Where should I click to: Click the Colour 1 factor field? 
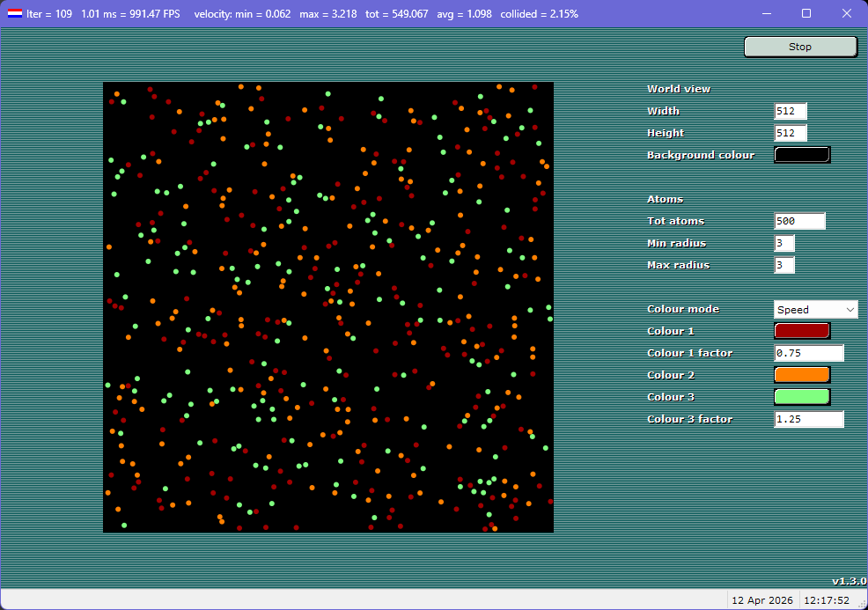pyautogui.click(x=808, y=354)
